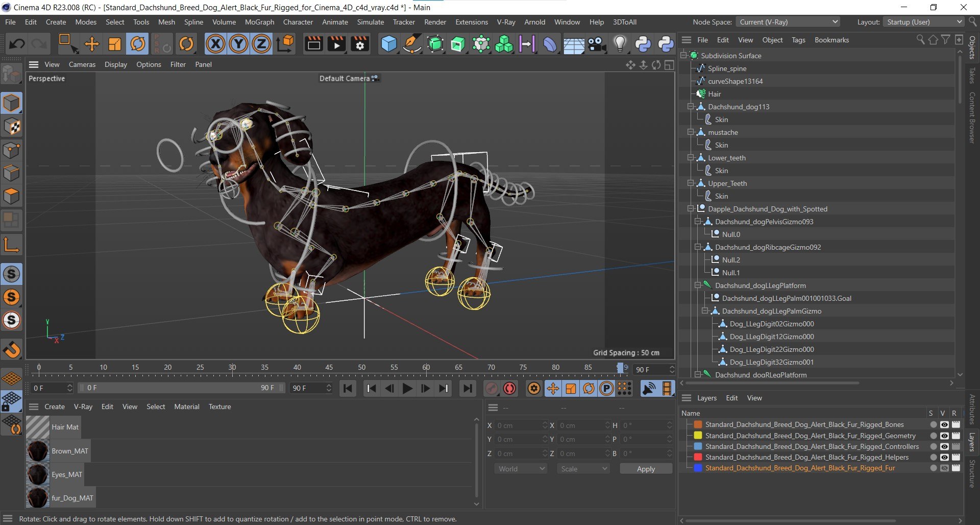Open the V-Ray menu in menu bar
980x525 pixels.
(506, 22)
